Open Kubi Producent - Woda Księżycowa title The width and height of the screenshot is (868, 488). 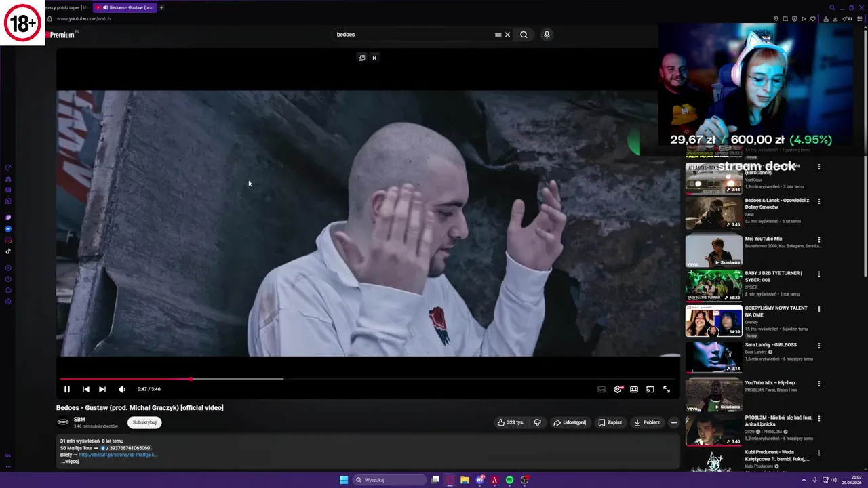point(777,455)
